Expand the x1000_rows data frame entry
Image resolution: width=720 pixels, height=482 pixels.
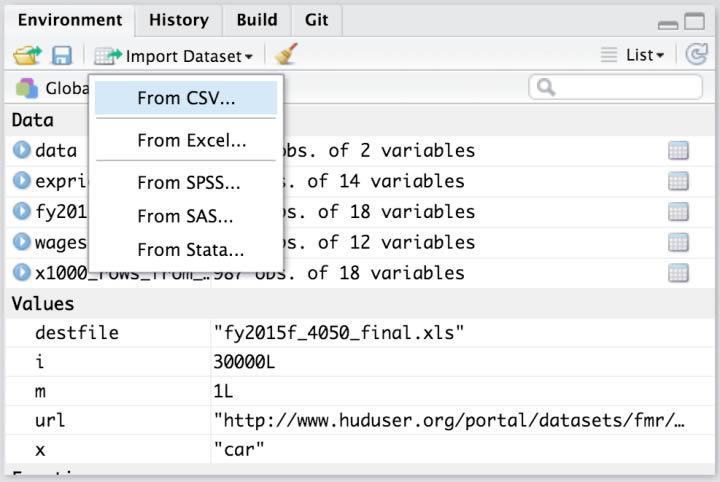coord(22,273)
